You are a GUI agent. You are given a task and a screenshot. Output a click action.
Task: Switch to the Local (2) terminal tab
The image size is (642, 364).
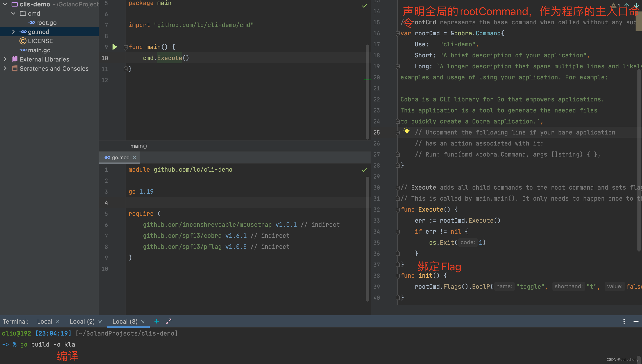[x=82, y=321]
